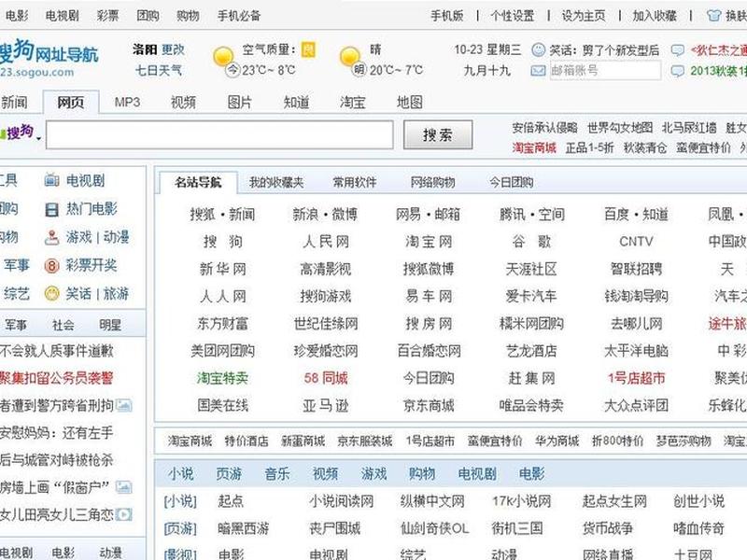Select the 页游 category tab
This screenshot has width=747, height=560.
pos(229,474)
